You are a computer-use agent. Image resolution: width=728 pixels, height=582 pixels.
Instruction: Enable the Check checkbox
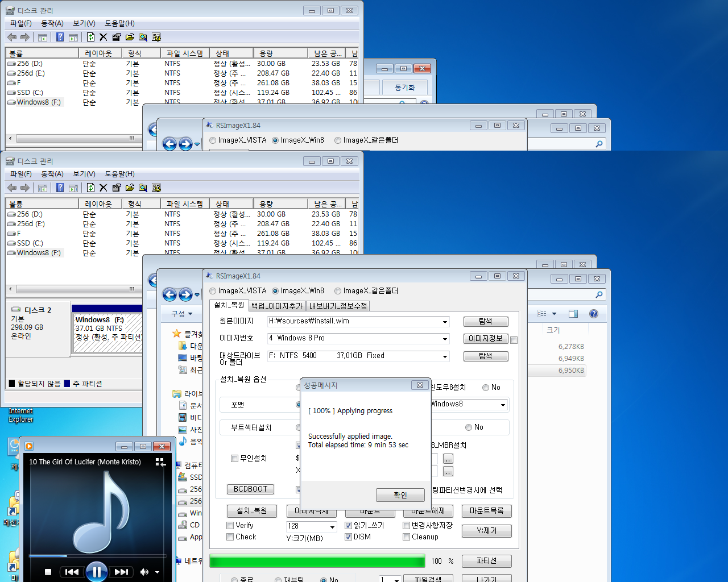(x=230, y=537)
